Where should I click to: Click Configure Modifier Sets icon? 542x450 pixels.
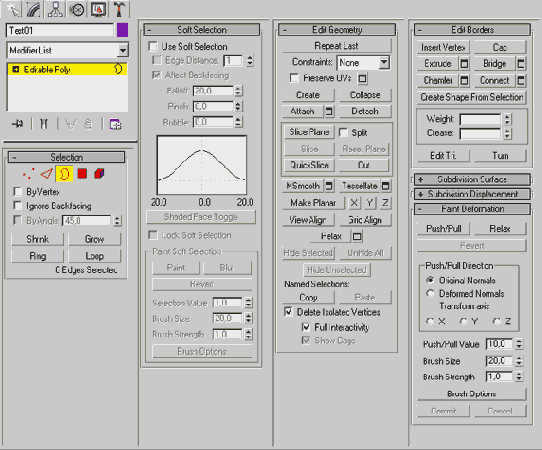(x=115, y=124)
